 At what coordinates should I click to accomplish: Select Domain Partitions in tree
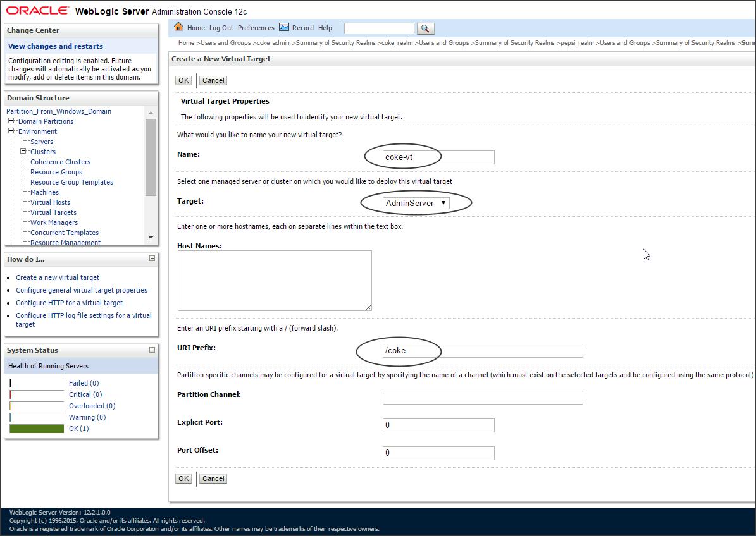46,121
